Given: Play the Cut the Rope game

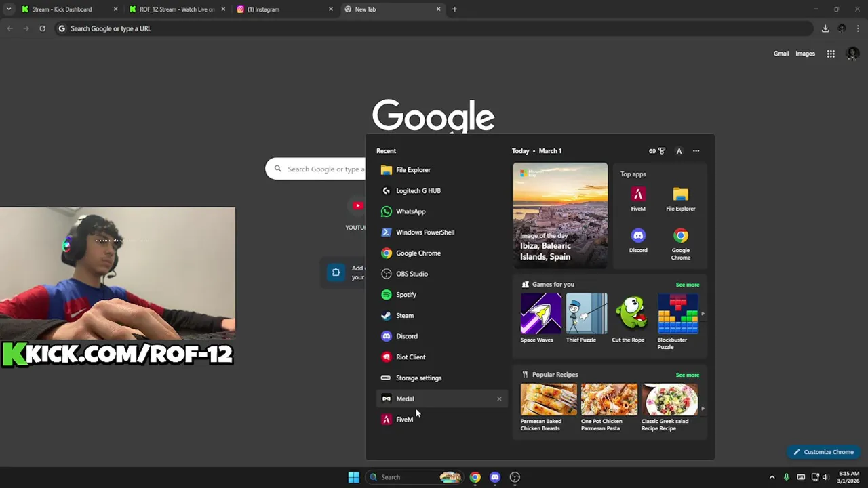Looking at the screenshot, I should pos(631,319).
